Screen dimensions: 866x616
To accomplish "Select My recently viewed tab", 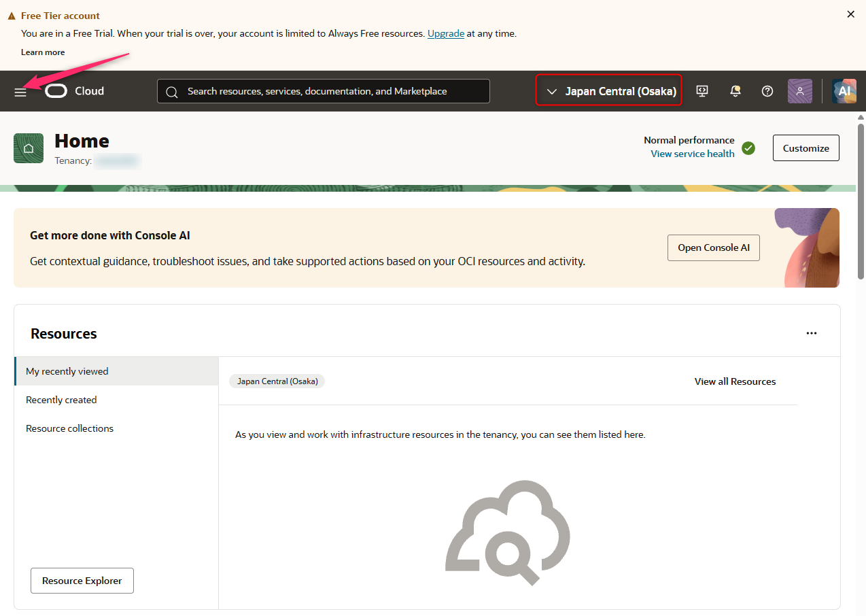I will [x=116, y=371].
